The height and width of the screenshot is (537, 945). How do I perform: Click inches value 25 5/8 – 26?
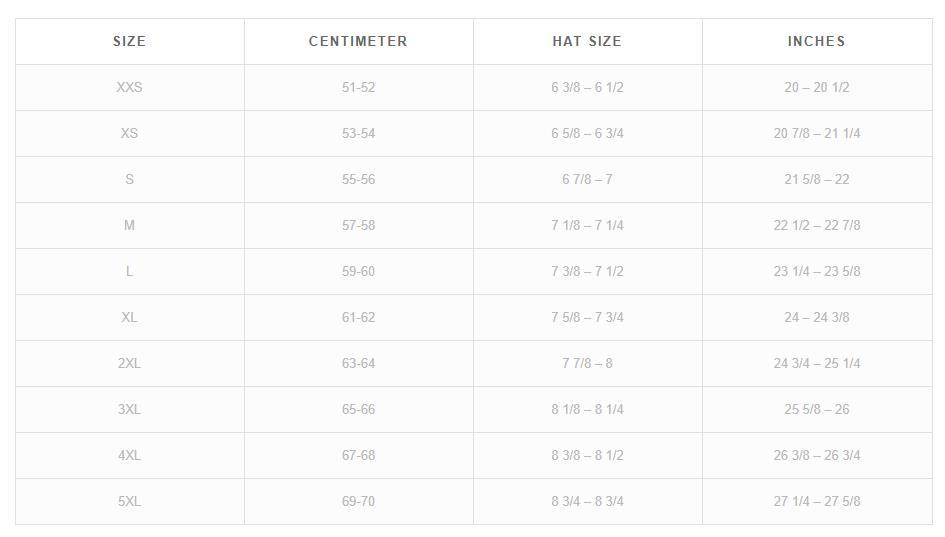pyautogui.click(x=816, y=409)
